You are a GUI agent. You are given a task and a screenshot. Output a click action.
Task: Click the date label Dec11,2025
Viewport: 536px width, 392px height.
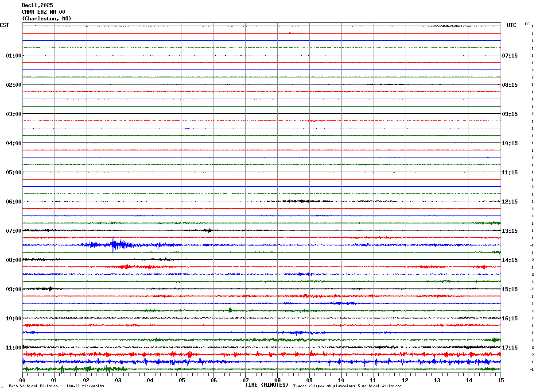pyautogui.click(x=37, y=5)
